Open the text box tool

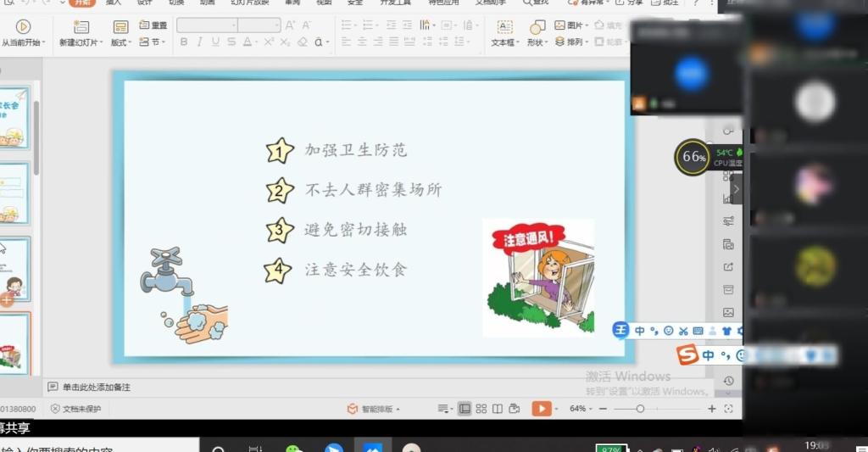coord(504,27)
